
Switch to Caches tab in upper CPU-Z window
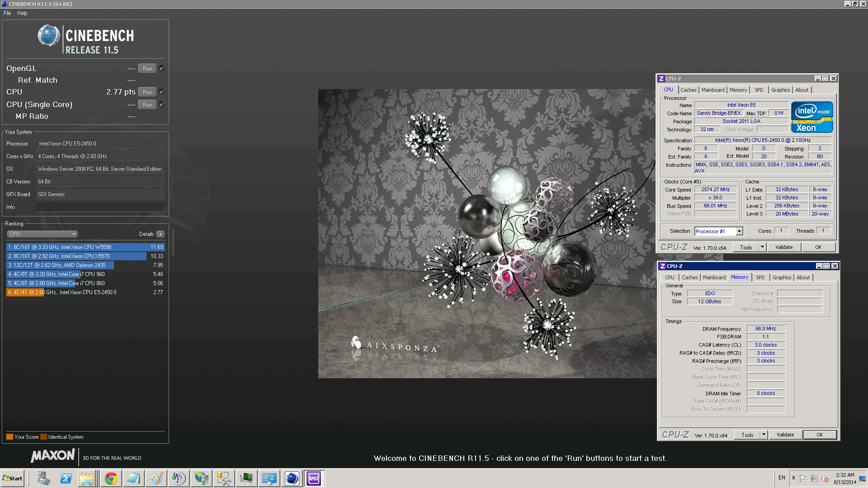(689, 90)
